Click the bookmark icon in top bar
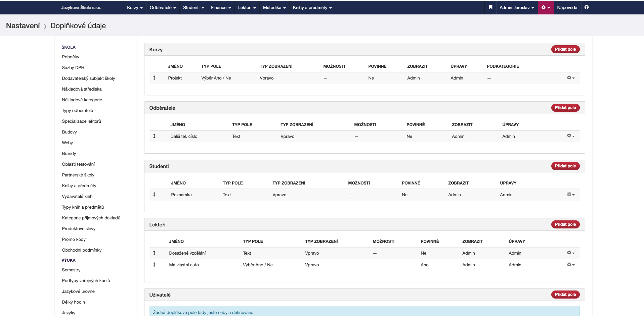The image size is (644, 316). pos(490,7)
